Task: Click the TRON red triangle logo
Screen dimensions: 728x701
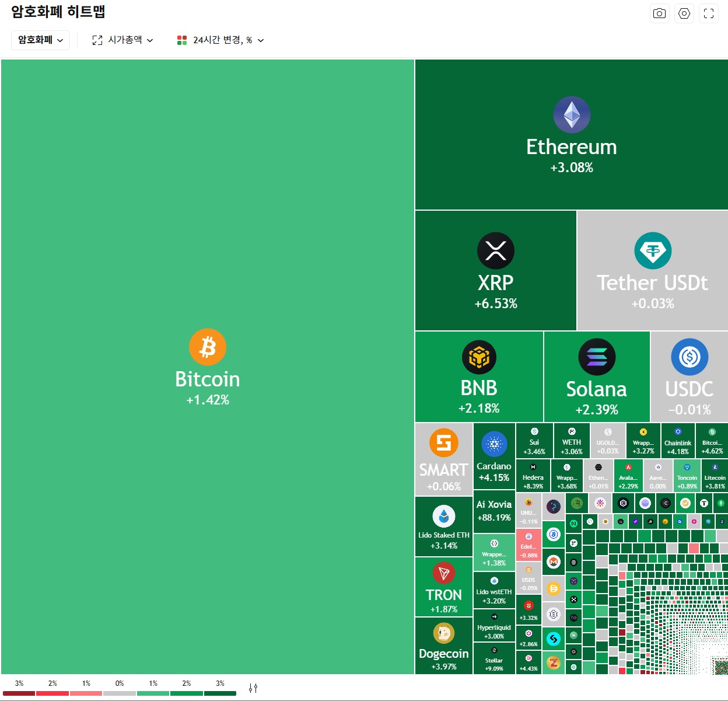Action: [444, 573]
